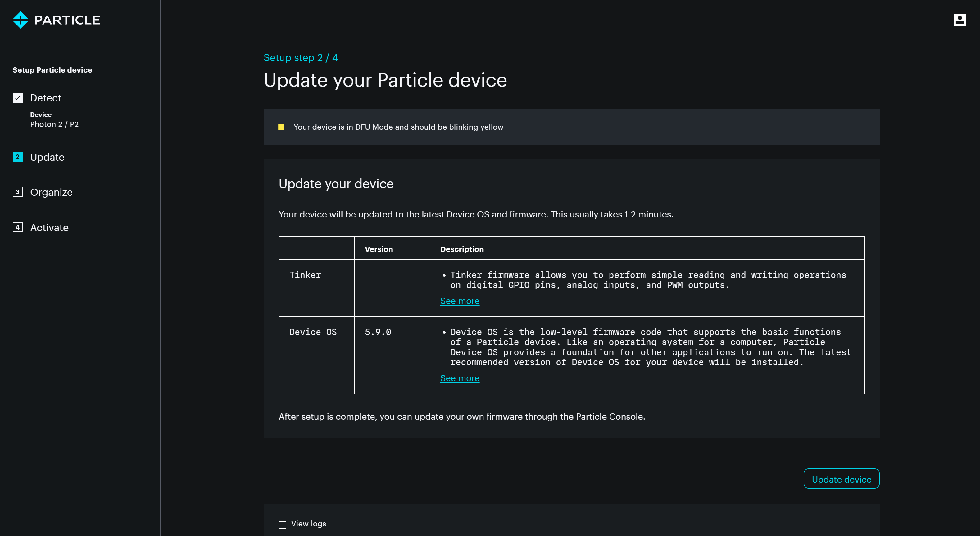The image size is (980, 536).
Task: Open the user account icon
Action: [960, 20]
